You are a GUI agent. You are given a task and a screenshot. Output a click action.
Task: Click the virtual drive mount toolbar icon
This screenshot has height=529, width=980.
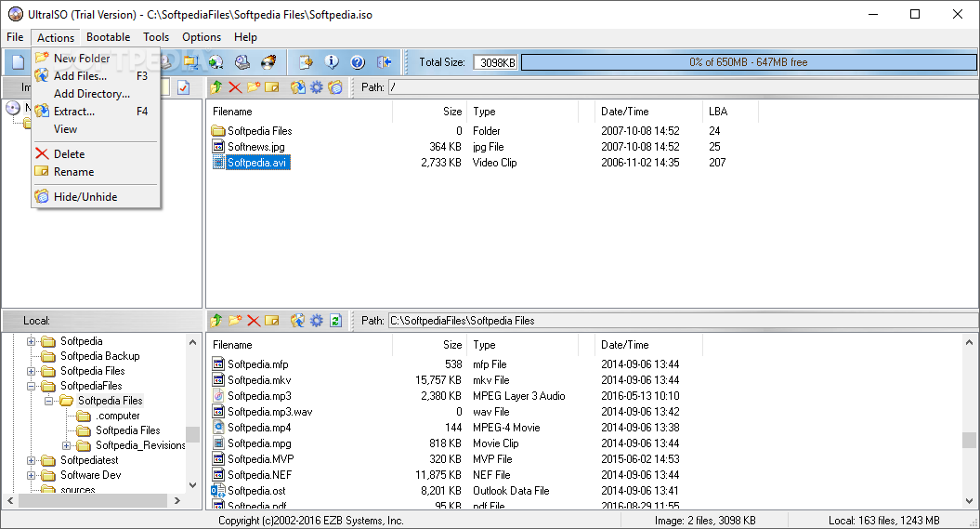coord(242,62)
